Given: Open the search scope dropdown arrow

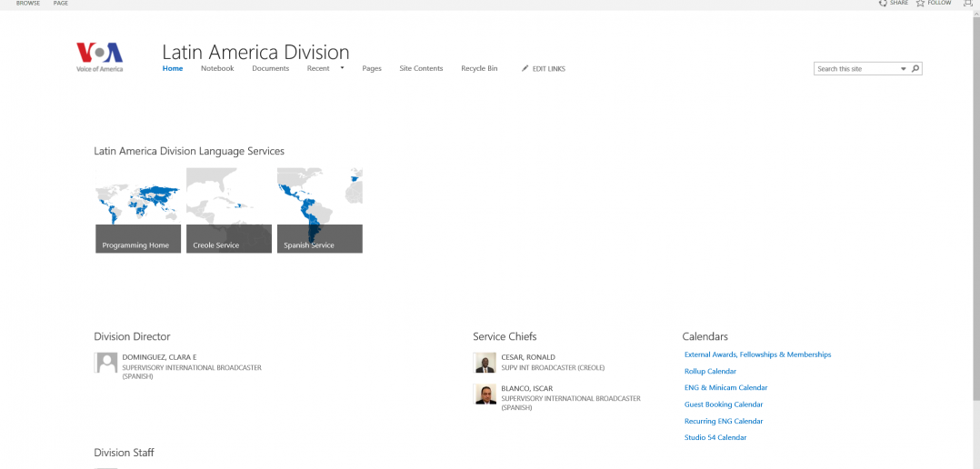Looking at the screenshot, I should coord(903,69).
